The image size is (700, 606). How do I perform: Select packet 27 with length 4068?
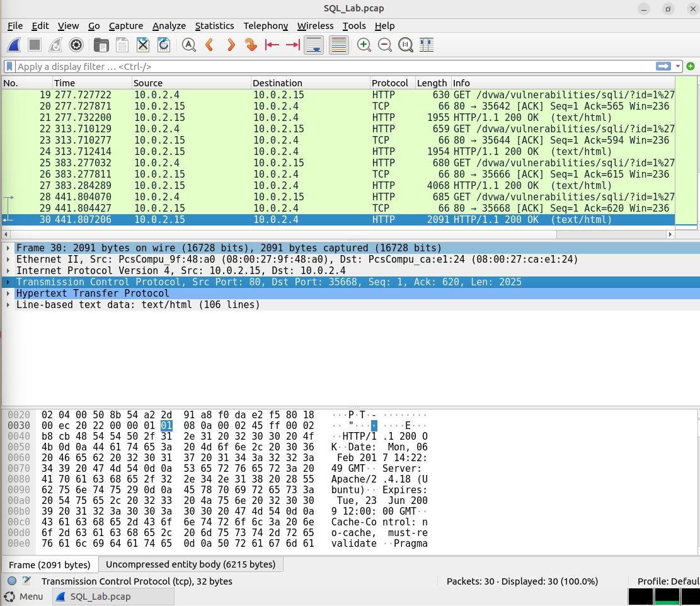point(338,186)
